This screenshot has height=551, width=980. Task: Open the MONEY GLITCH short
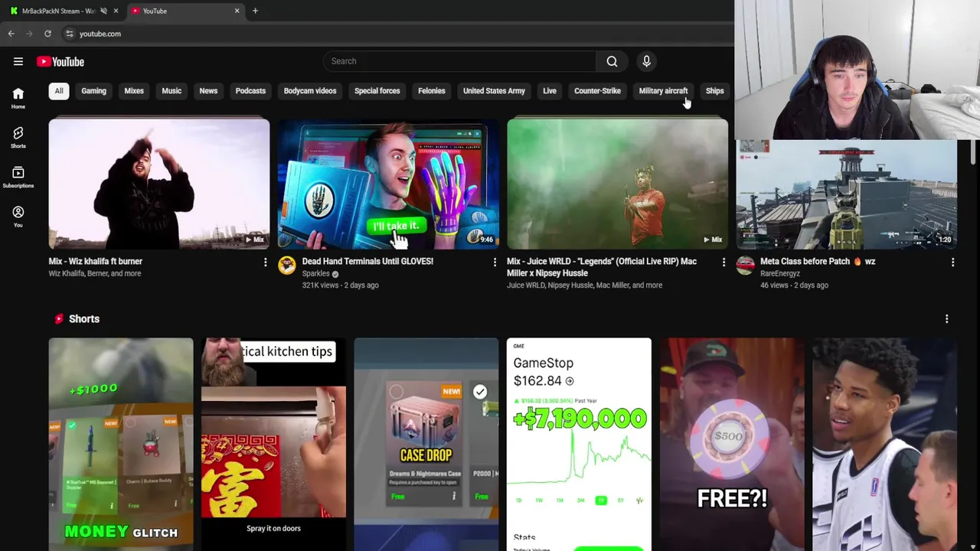point(121,444)
